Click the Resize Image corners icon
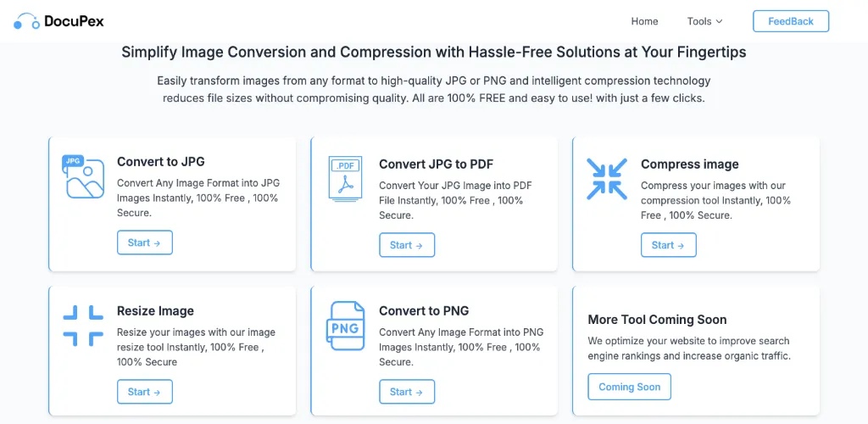The width and height of the screenshot is (868, 424). [x=83, y=326]
